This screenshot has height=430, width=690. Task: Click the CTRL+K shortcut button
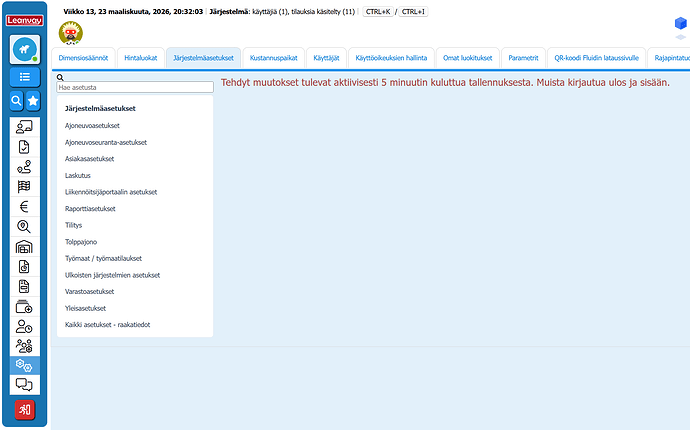pos(378,12)
